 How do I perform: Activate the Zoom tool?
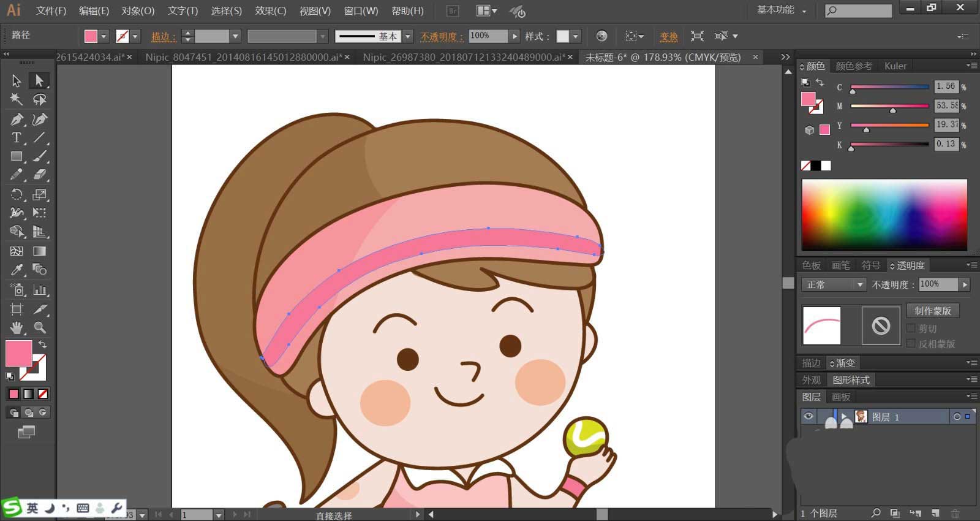pyautogui.click(x=40, y=327)
